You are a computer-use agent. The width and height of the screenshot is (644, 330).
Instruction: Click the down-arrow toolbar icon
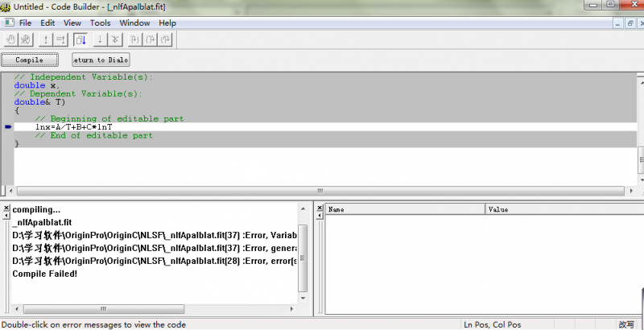(x=100, y=39)
